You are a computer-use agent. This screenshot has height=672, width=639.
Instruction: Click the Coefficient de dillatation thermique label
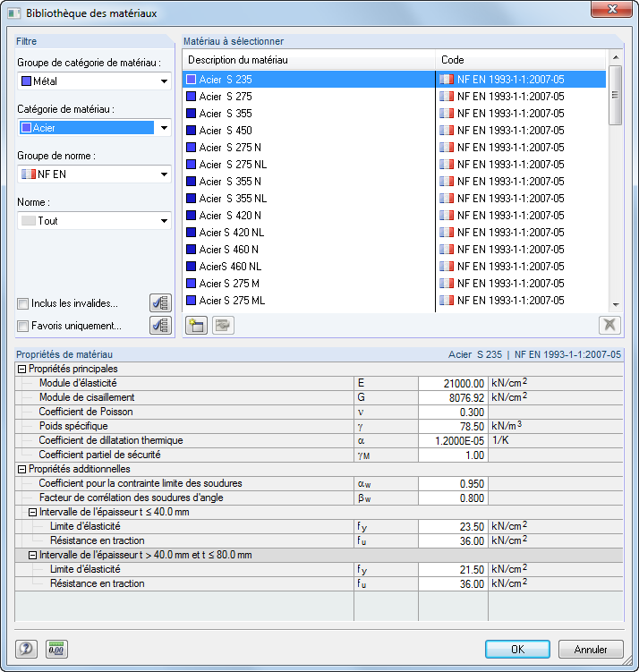click(x=111, y=440)
